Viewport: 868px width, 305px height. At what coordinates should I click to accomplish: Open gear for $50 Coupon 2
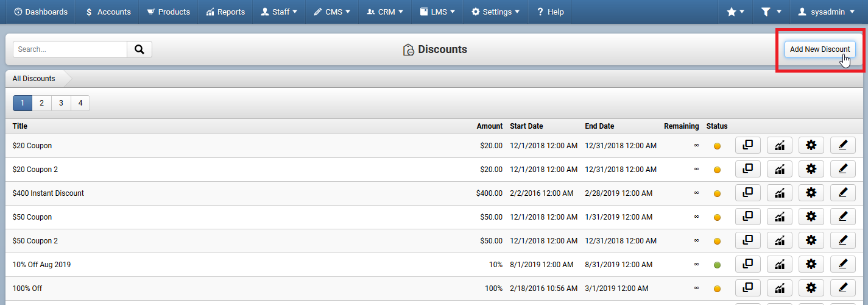point(811,240)
